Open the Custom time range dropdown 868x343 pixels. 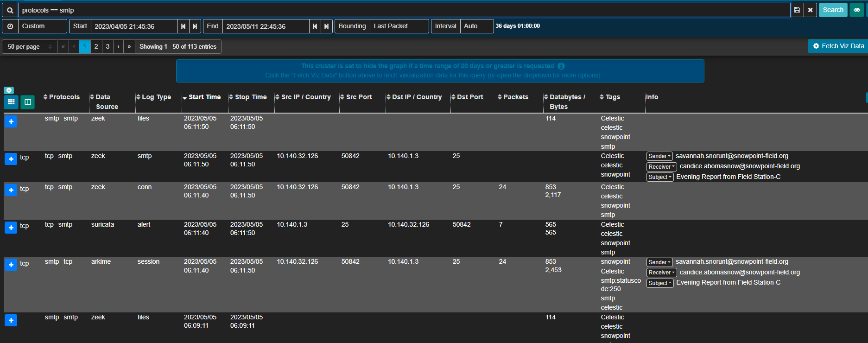click(x=42, y=26)
